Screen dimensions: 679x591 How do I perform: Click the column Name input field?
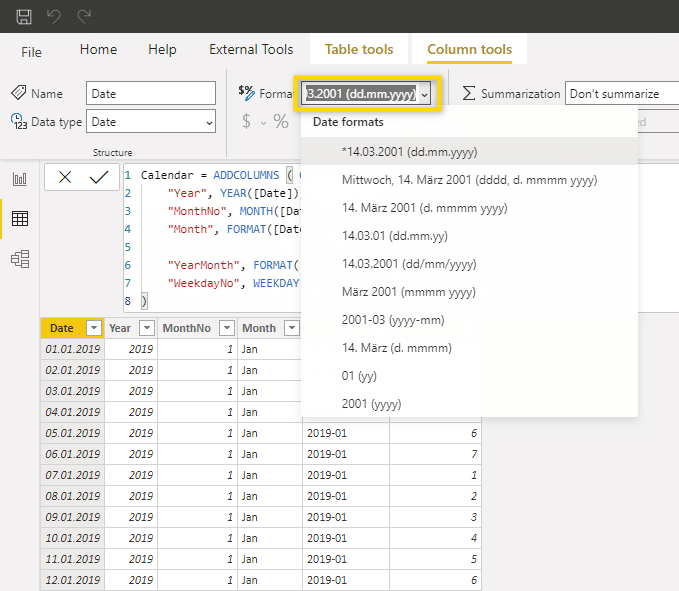click(x=151, y=94)
